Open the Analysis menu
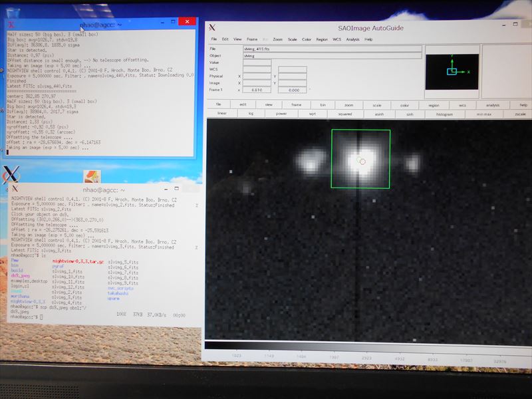 tap(352, 40)
